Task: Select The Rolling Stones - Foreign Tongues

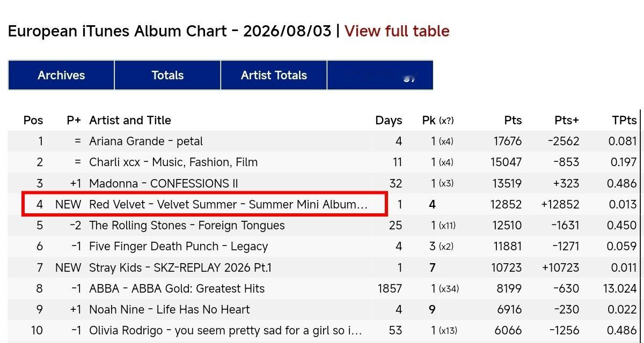Action: [187, 225]
